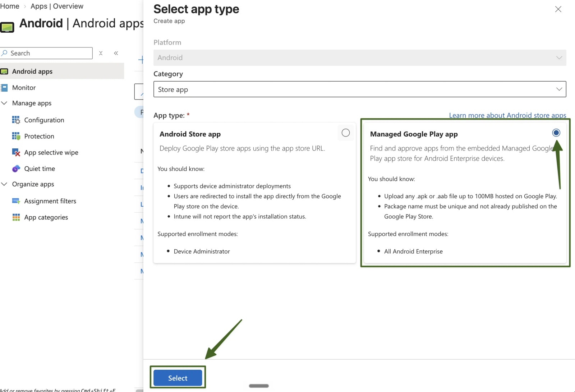Go to Apps | Overview breadcrumb
The width and height of the screenshot is (575, 392).
[x=57, y=6]
